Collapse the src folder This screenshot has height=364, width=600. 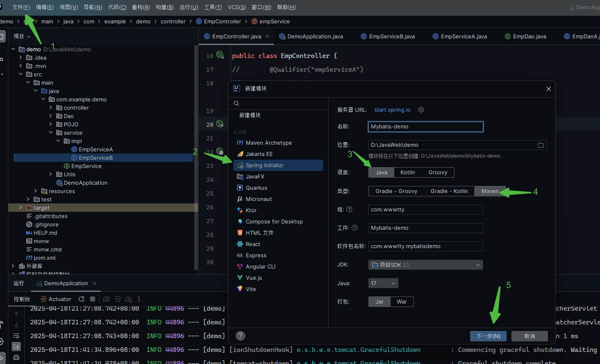(20, 74)
